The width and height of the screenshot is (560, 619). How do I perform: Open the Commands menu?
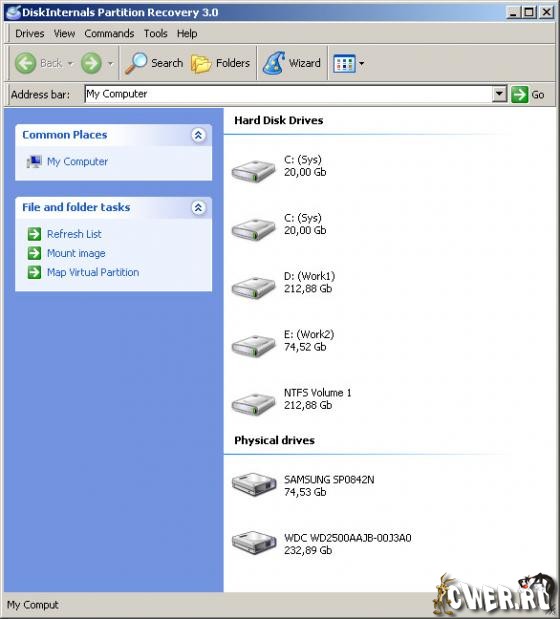[109, 34]
